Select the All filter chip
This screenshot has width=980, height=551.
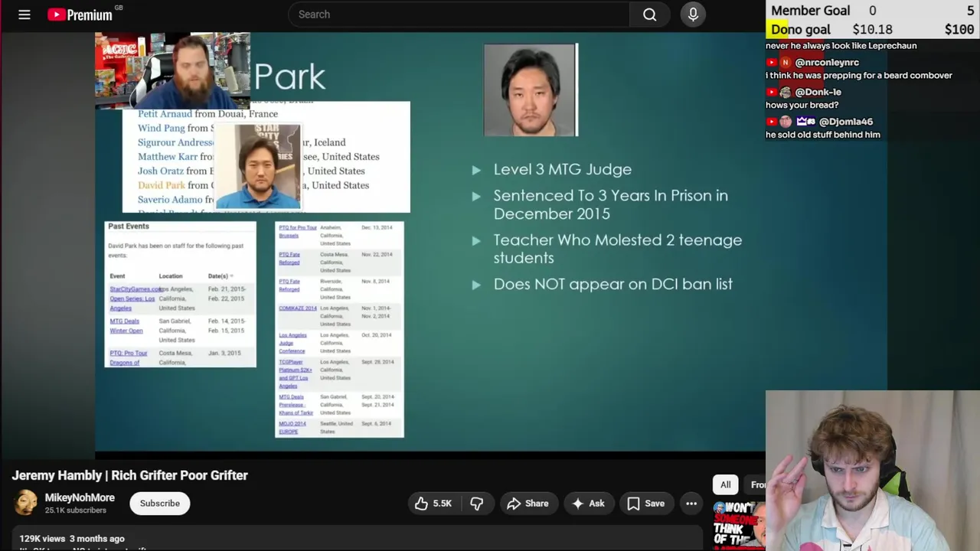coord(725,484)
